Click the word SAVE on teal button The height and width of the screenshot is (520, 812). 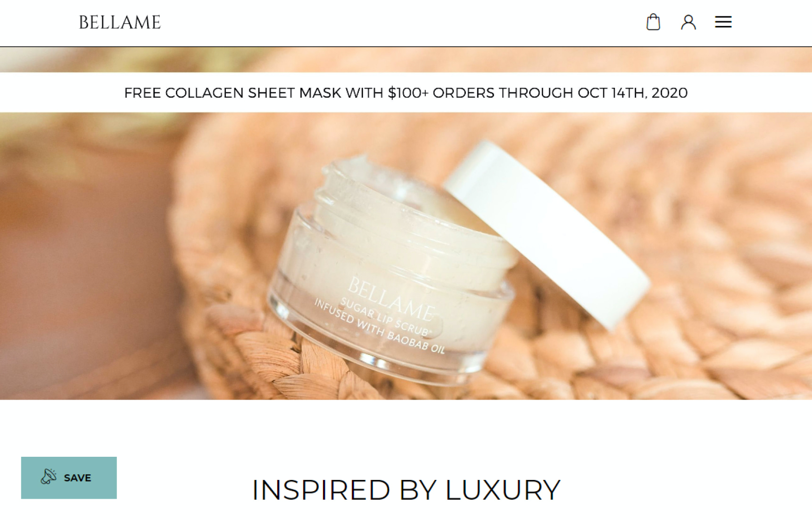point(77,478)
